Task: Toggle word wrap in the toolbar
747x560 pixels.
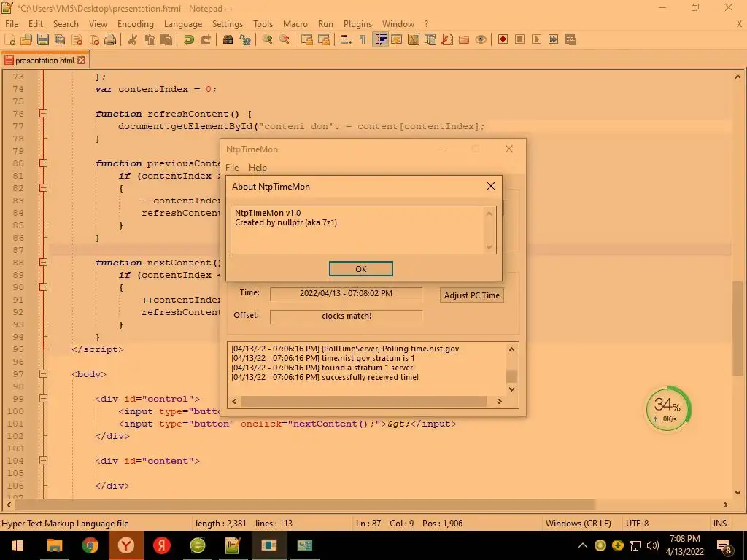Action: pos(347,39)
